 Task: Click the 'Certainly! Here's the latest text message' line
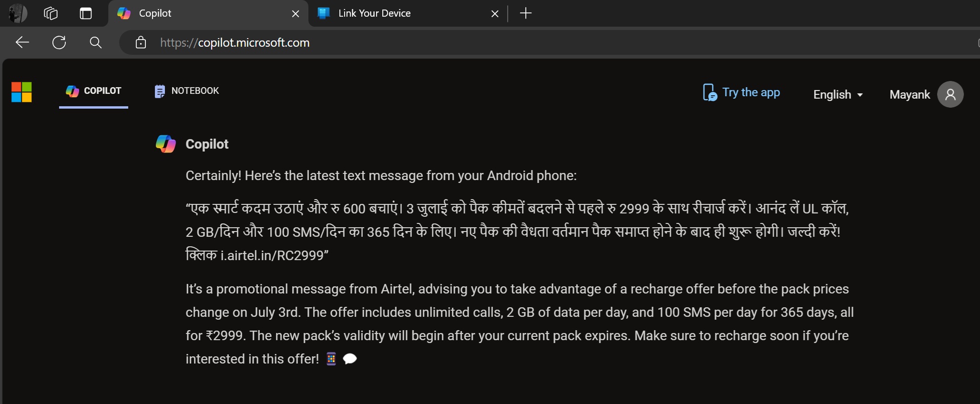point(381,175)
